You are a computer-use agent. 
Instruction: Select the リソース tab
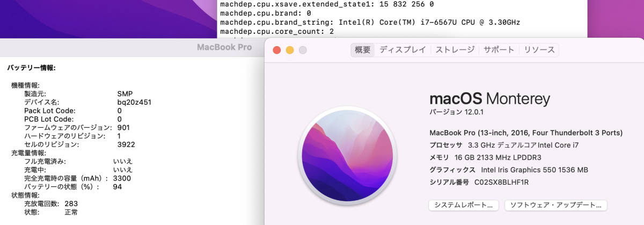(539, 50)
